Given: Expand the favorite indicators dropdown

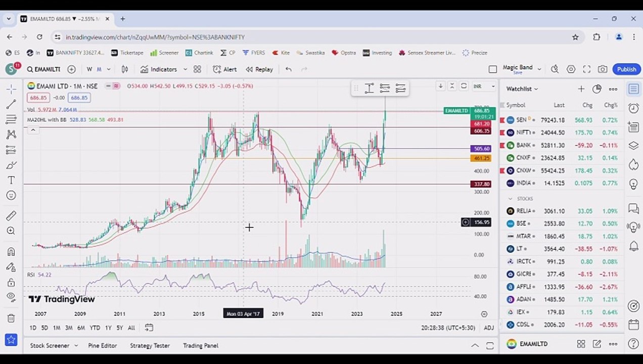Looking at the screenshot, I should point(185,69).
